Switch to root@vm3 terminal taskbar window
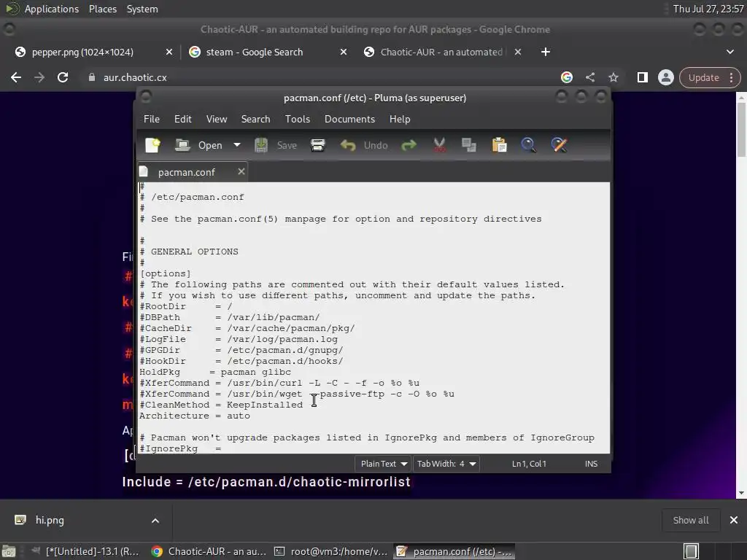This screenshot has height=560, width=747. pyautogui.click(x=332, y=551)
